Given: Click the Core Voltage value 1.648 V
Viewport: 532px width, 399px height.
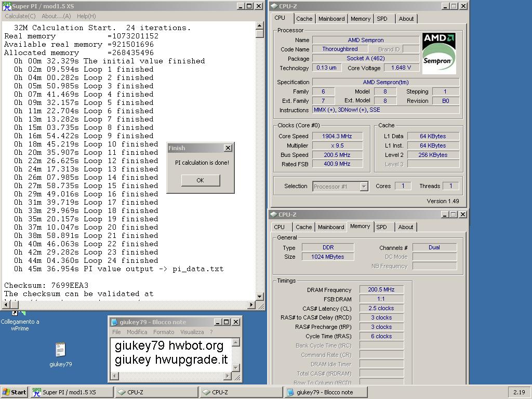Looking at the screenshot, I should (401, 68).
